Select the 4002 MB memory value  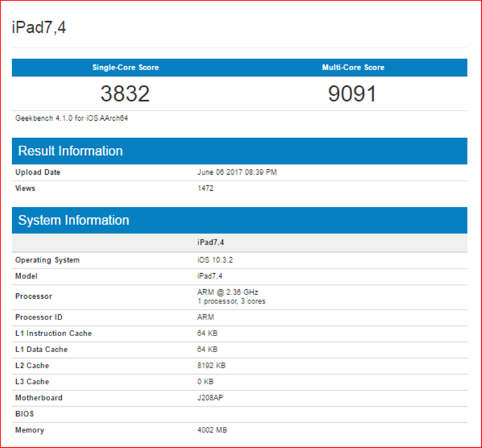pyautogui.click(x=212, y=430)
